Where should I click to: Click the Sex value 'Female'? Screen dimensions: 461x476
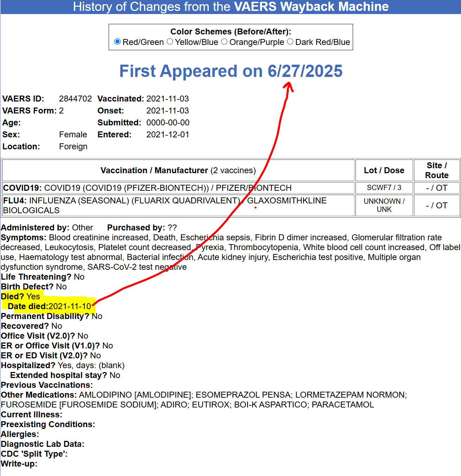73,135
